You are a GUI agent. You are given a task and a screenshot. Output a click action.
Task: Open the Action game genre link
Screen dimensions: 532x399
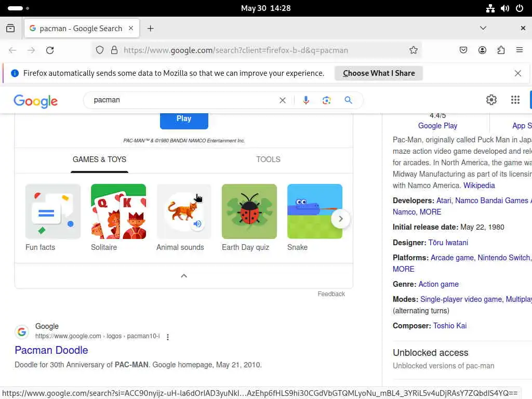438,284
